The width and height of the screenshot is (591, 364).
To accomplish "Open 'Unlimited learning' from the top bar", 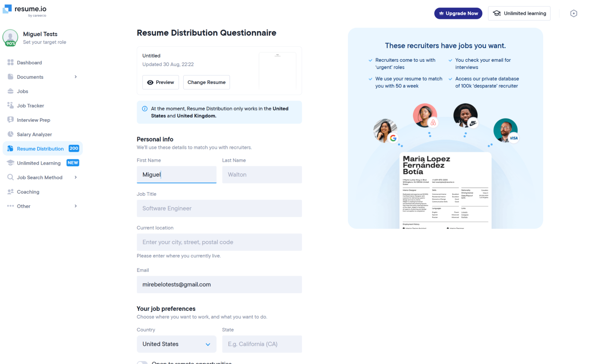I will [x=519, y=13].
